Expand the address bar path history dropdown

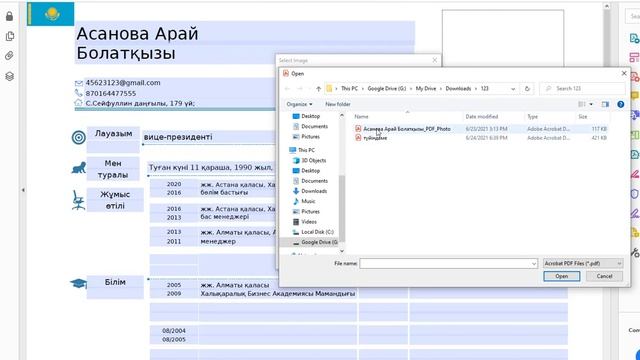tap(513, 89)
